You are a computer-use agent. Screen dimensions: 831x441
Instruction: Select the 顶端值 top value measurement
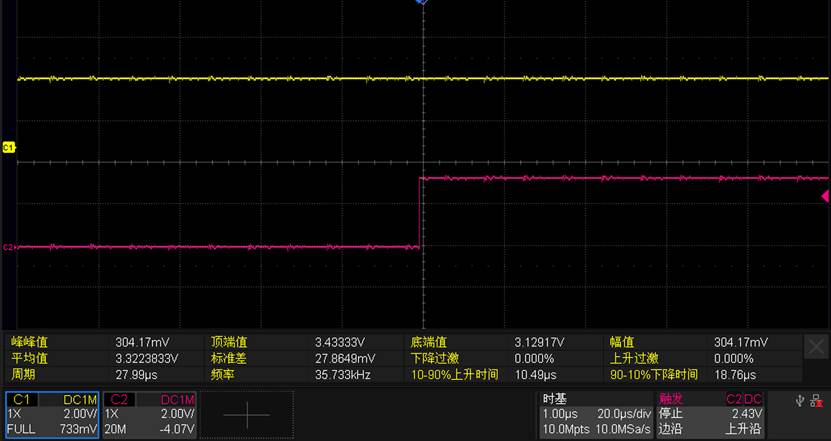tap(229, 342)
